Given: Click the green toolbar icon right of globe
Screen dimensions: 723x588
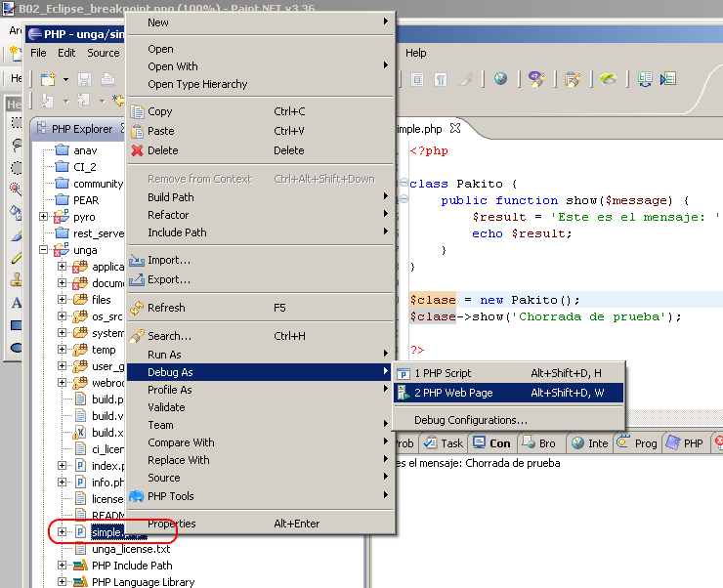Looking at the screenshot, I should [608, 79].
